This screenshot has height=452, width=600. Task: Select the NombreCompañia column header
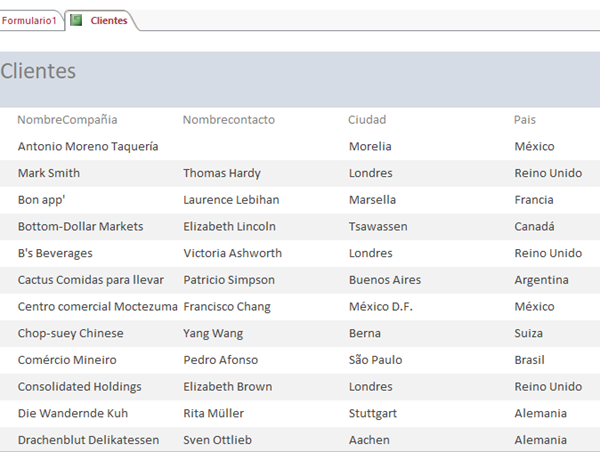[x=67, y=120]
